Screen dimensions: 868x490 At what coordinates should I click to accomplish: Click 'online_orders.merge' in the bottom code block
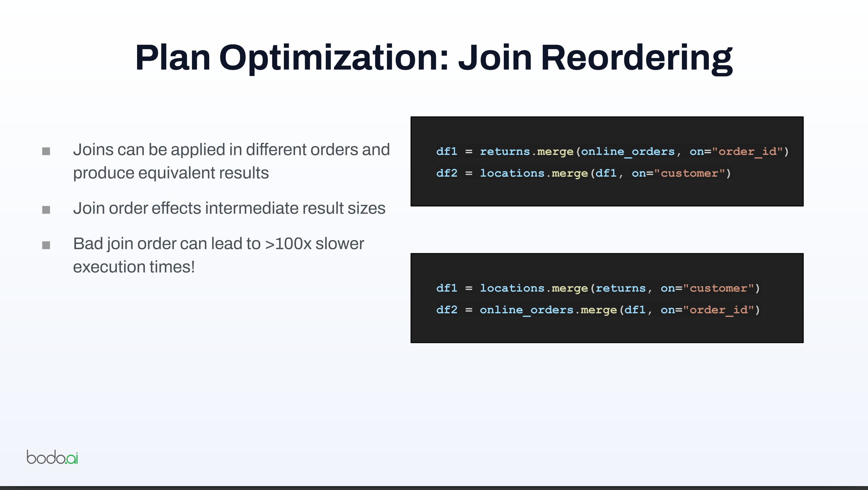548,310
